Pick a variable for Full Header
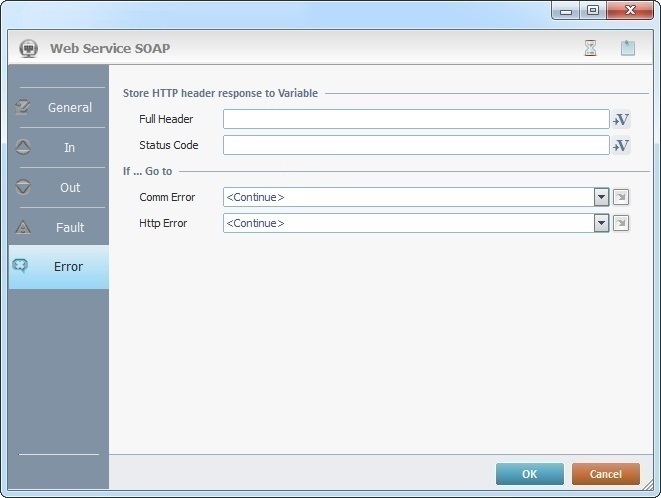Viewport: 661px width, 498px height. coord(621,120)
